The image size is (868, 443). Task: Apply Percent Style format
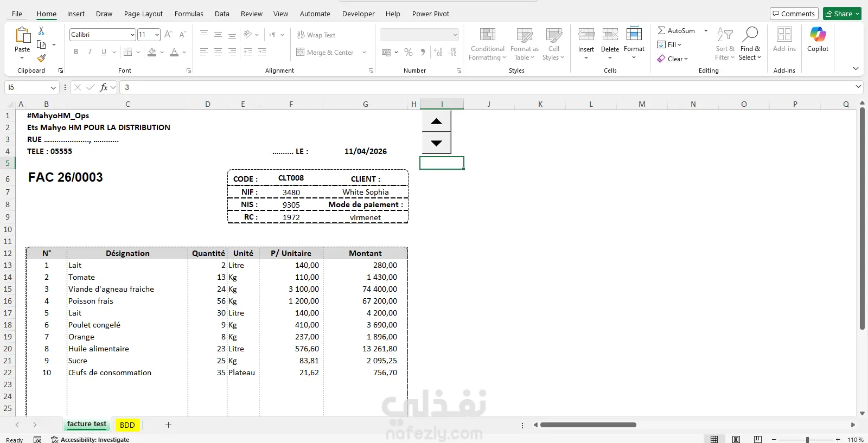(x=409, y=52)
